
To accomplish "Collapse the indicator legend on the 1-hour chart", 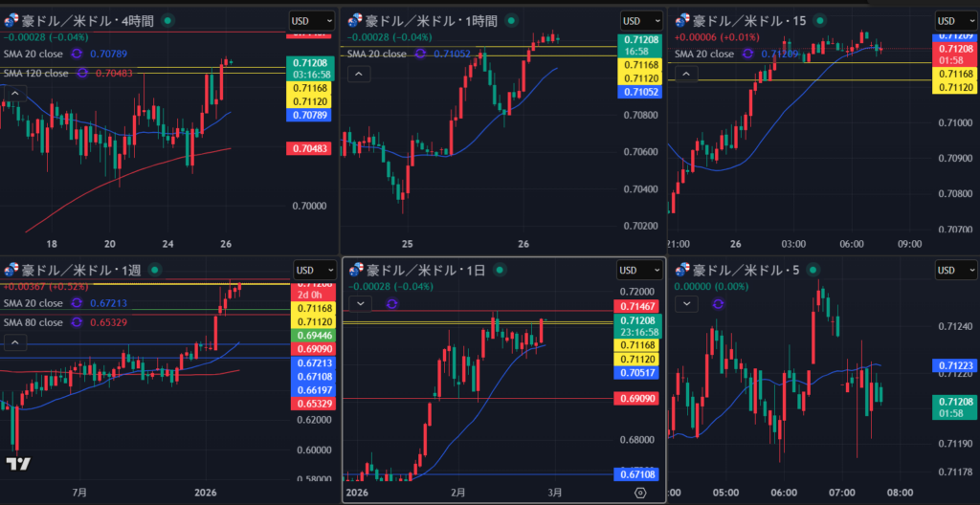I will pyautogui.click(x=358, y=74).
